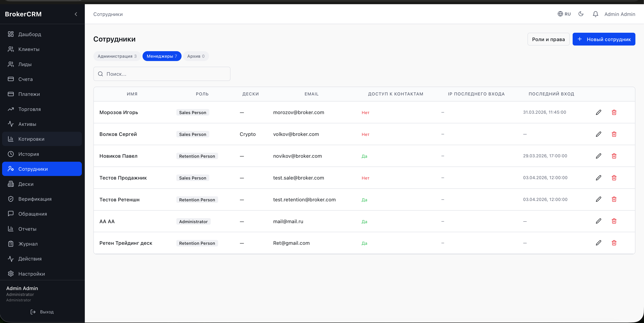
Task: Open Роли и права settings
Action: click(548, 39)
